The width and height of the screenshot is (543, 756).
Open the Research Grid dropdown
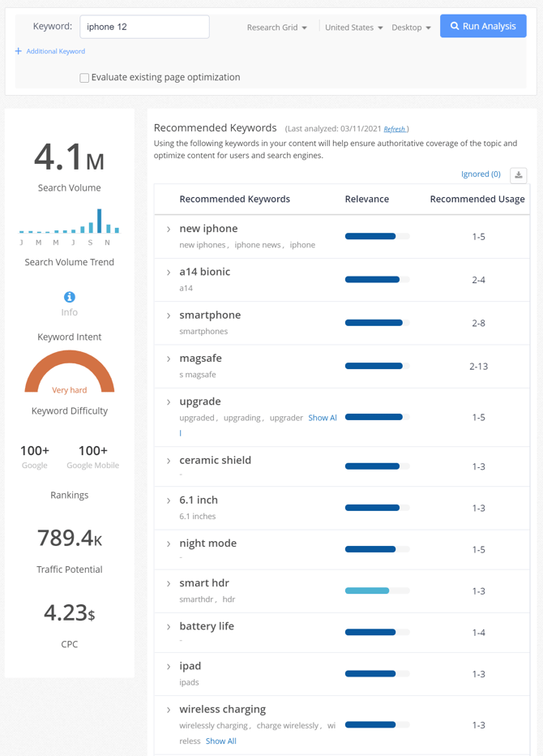[x=276, y=28]
